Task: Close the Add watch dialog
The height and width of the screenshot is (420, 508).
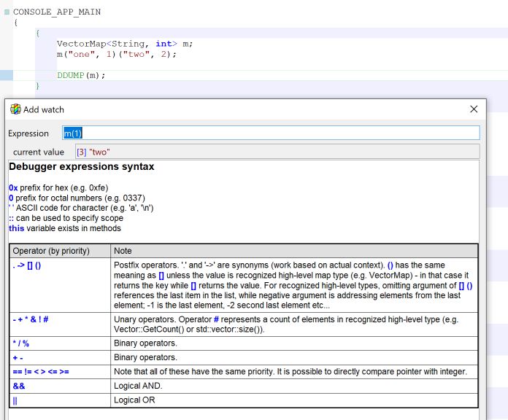Action: (x=474, y=109)
